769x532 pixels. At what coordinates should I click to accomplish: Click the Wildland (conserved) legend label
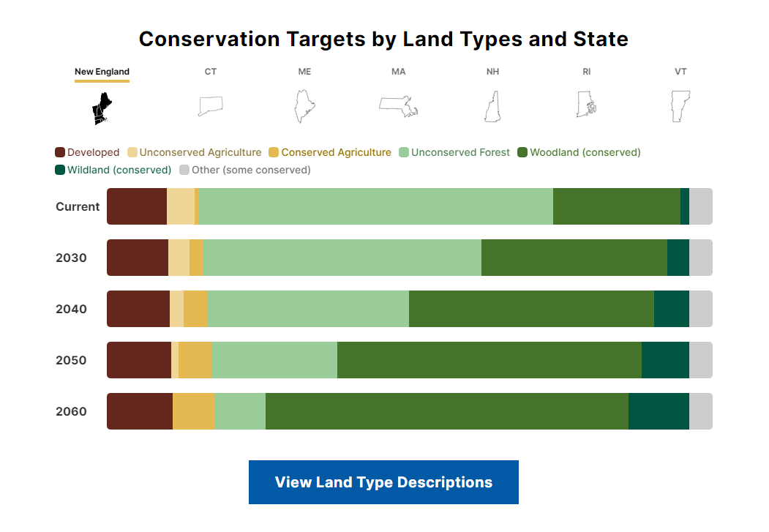click(119, 170)
